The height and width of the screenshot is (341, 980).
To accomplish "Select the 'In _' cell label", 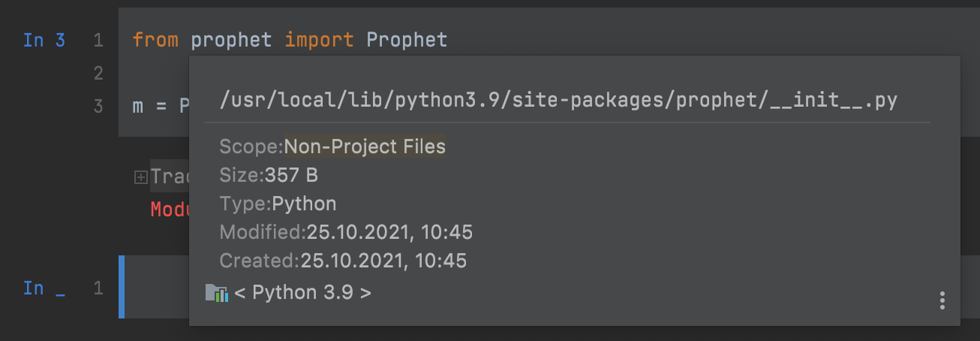I will (x=44, y=288).
